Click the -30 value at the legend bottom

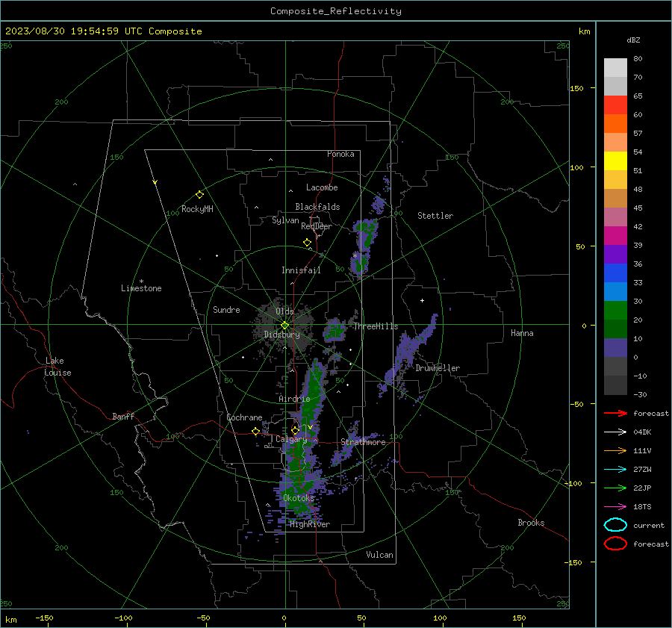[x=640, y=394]
